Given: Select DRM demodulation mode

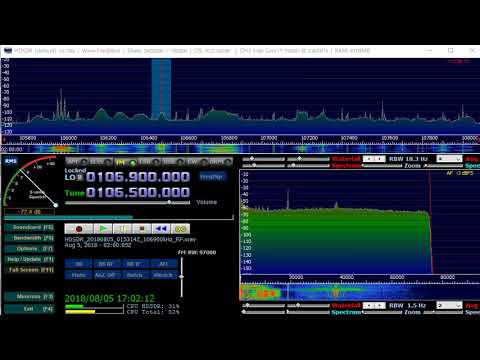Looking at the screenshot, I should [221, 162].
